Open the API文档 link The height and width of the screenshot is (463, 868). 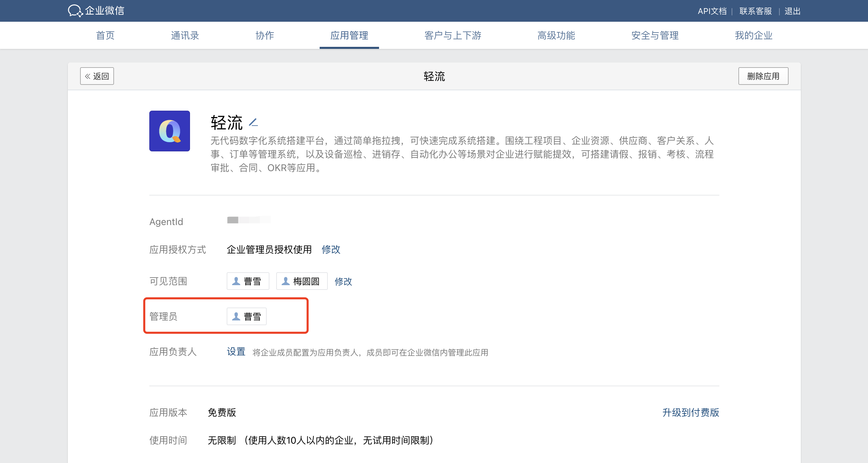(x=712, y=11)
